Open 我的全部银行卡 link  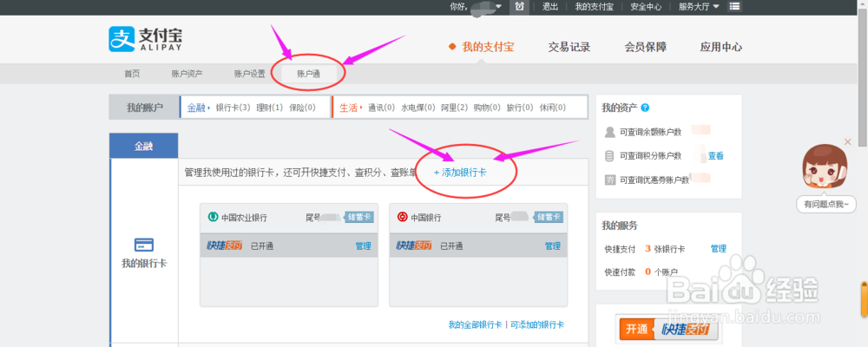(x=475, y=324)
